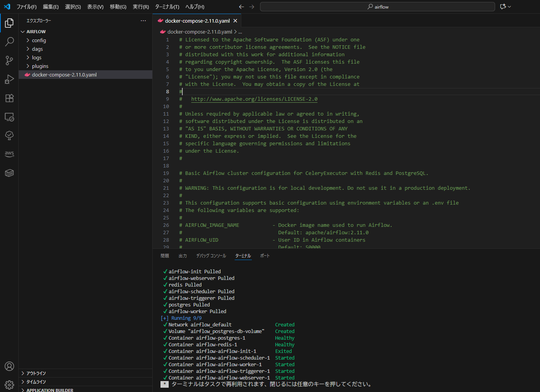The height and width of the screenshot is (392, 540).
Task: Click docker whale icon in breadcrumb
Action: tap(163, 32)
